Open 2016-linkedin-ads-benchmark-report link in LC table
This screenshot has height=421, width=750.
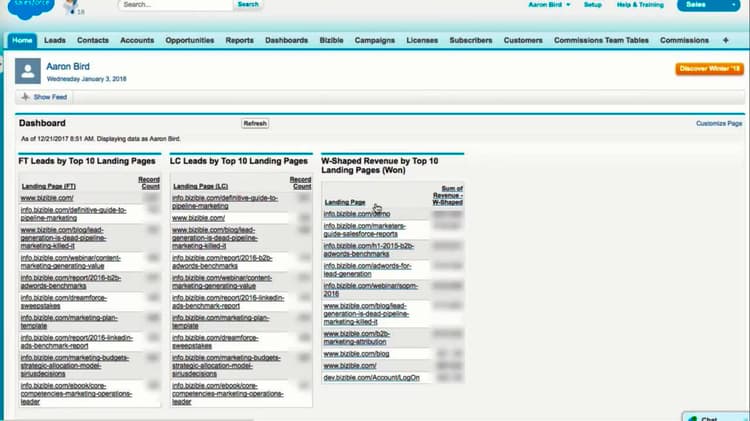coord(228,302)
